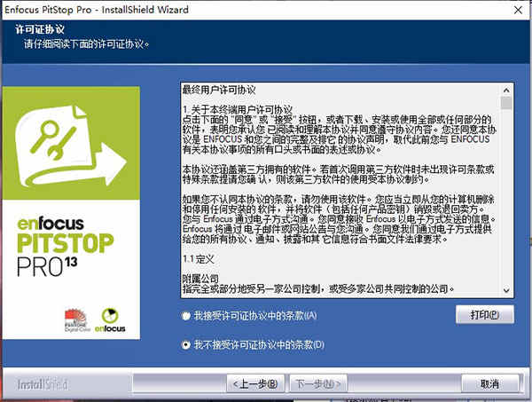
Task: Click the 1.1 定义 line in license text
Action: (199, 259)
